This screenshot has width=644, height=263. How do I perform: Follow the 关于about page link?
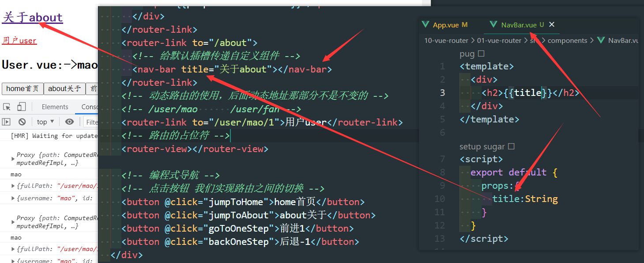[33, 18]
